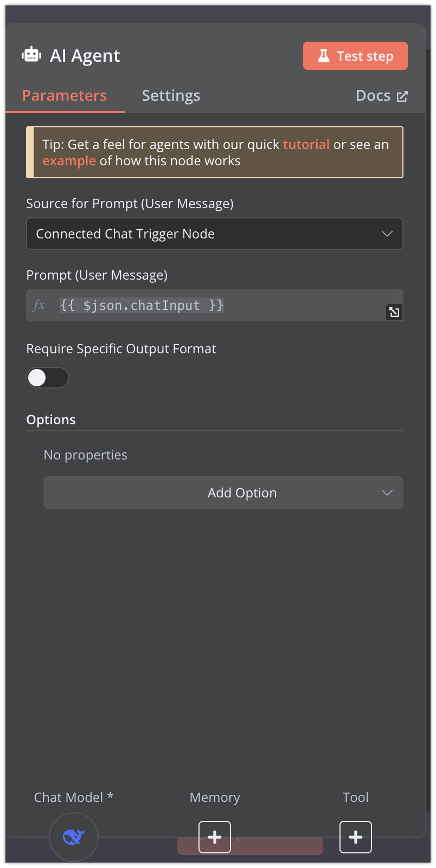Click the AI Agent robot icon
The image size is (436, 868).
pos(31,54)
